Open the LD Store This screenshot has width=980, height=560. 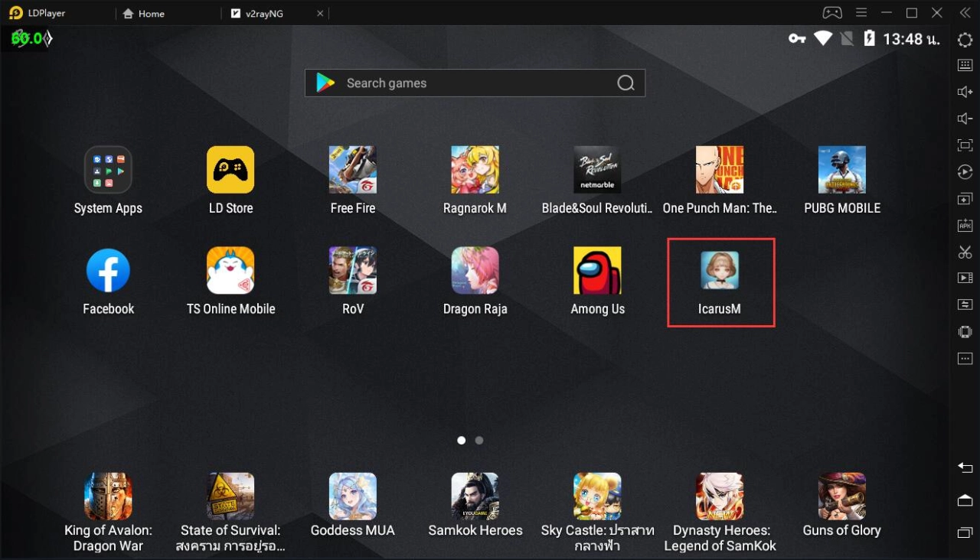230,170
